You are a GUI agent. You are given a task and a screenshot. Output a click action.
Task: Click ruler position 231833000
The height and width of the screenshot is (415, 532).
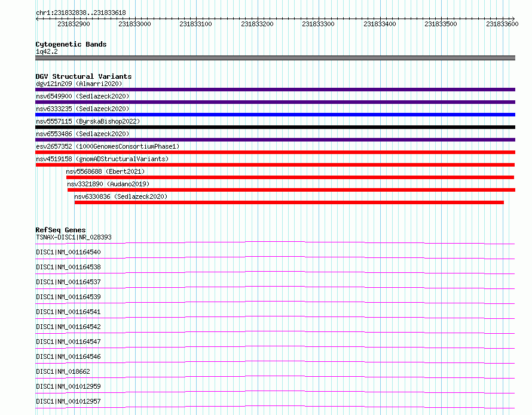(x=134, y=24)
